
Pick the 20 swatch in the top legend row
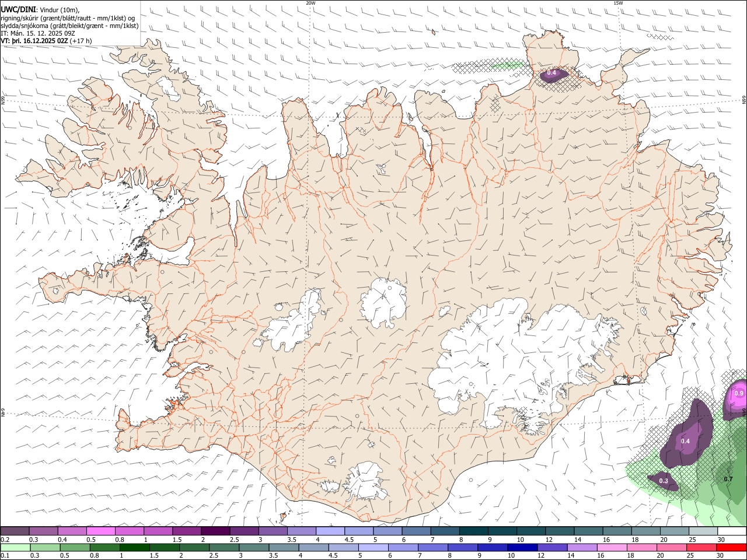click(674, 531)
